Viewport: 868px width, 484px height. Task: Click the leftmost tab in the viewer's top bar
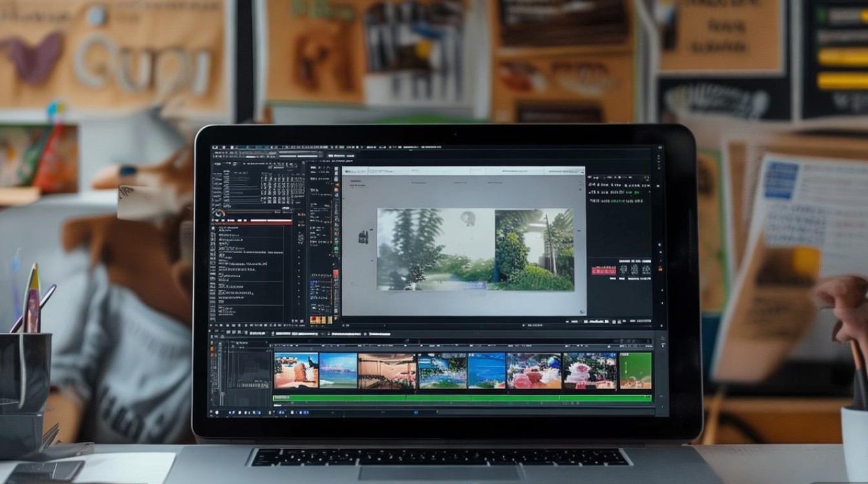click(x=355, y=171)
